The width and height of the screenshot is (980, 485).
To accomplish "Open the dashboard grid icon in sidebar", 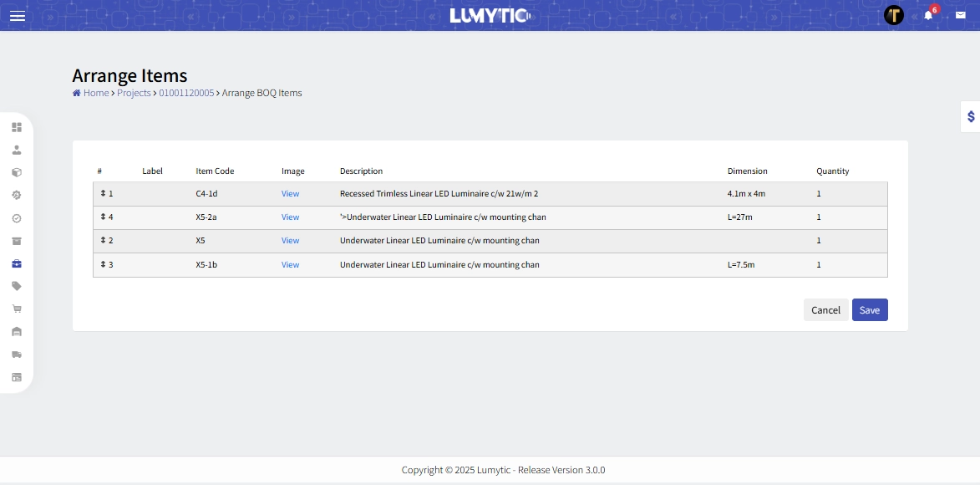I will click(x=17, y=127).
